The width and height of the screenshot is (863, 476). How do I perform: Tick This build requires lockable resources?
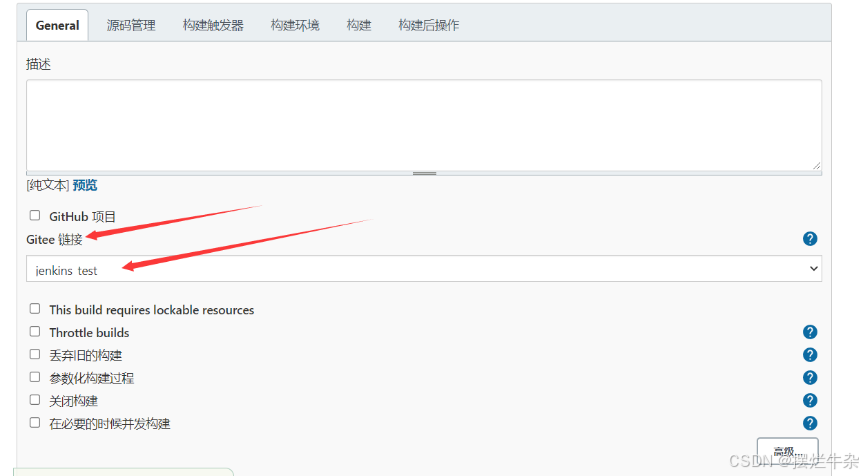[x=35, y=309]
